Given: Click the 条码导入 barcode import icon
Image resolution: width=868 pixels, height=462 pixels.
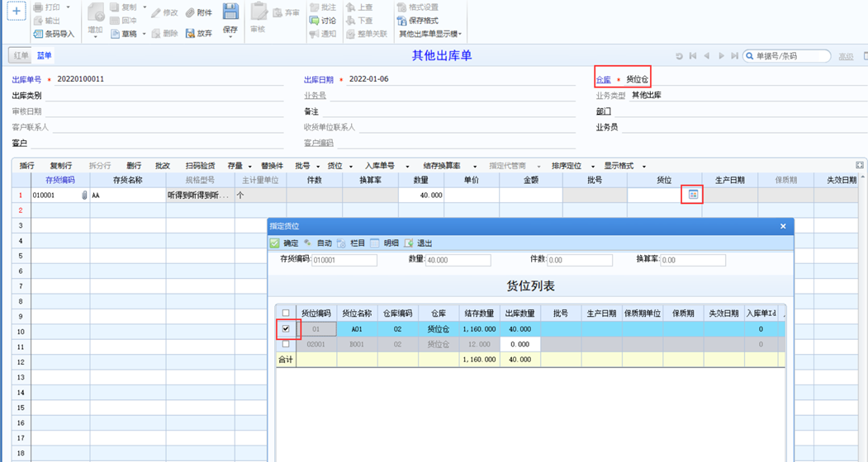Looking at the screenshot, I should pos(38,34).
